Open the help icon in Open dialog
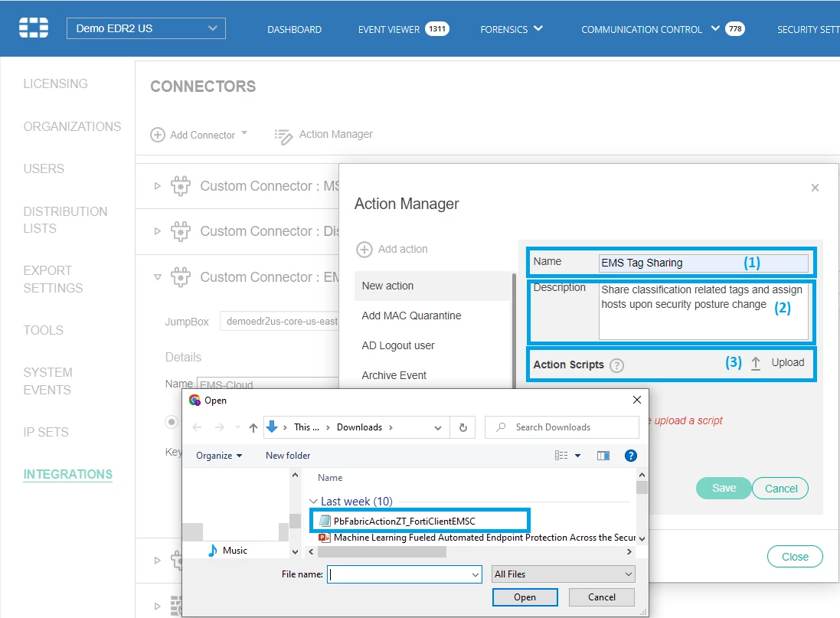The width and height of the screenshot is (840, 618). coord(630,456)
